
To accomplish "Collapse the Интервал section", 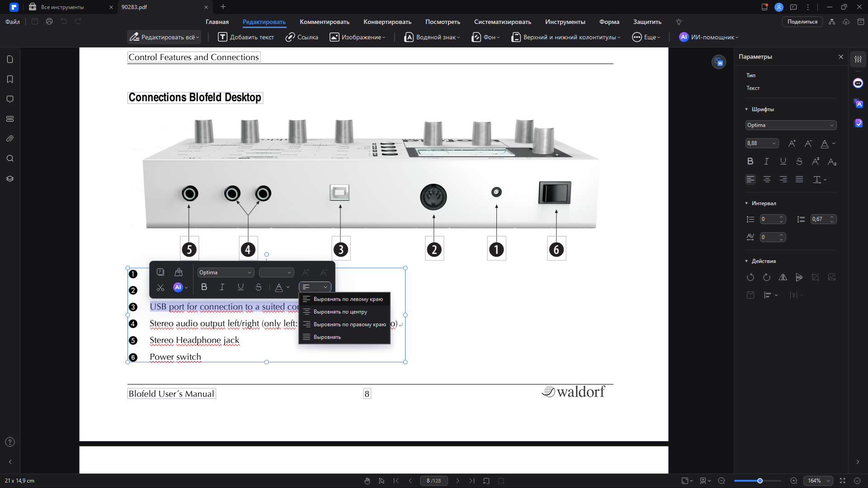I will [x=746, y=203].
